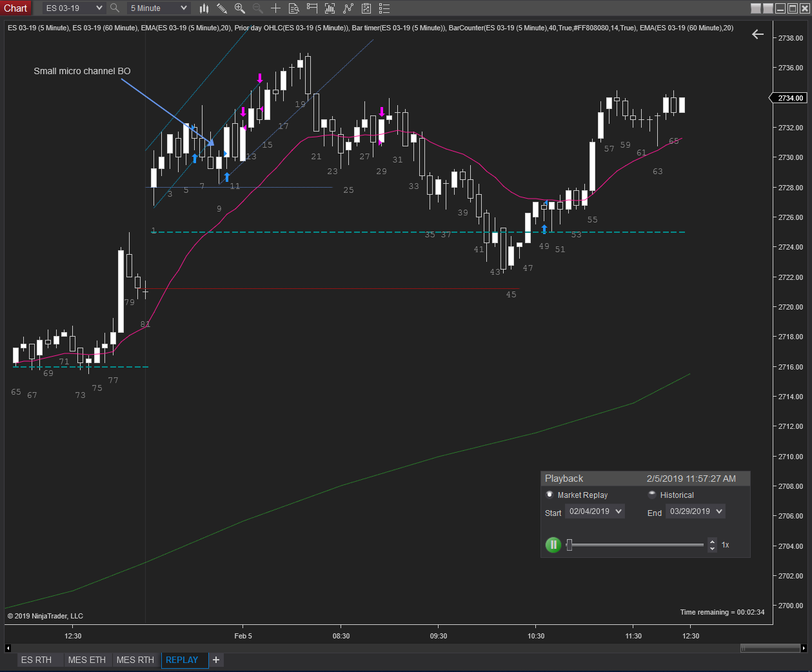The height and width of the screenshot is (672, 812).
Task: Select the drawing tools pencil icon
Action: point(222,8)
